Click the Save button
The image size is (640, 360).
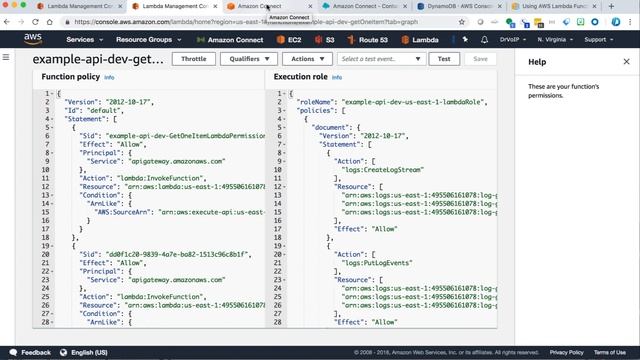tap(480, 59)
